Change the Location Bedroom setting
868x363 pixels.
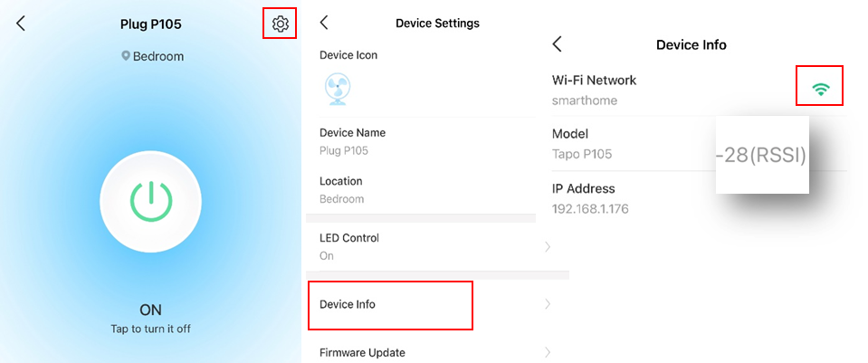point(421,190)
